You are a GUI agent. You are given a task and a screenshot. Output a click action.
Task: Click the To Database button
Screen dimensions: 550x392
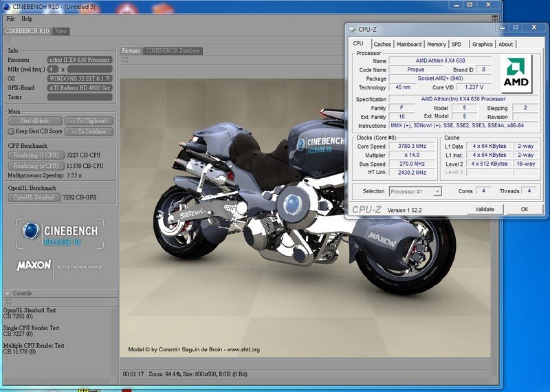click(89, 131)
